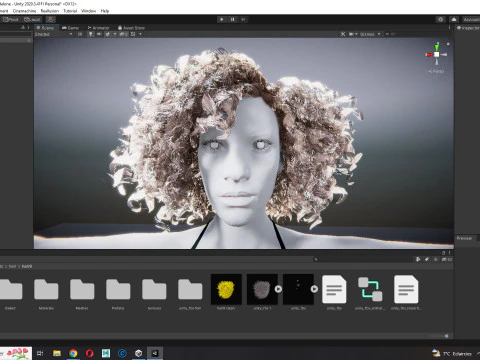480x360 pixels.
Task: Click the Project favorites star icon
Action: pos(435,259)
